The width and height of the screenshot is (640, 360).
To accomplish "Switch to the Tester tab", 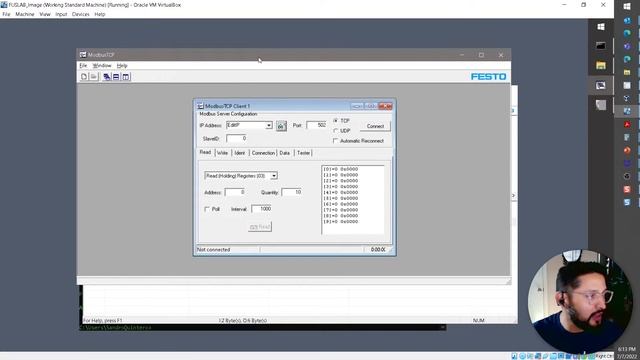I will [x=303, y=153].
